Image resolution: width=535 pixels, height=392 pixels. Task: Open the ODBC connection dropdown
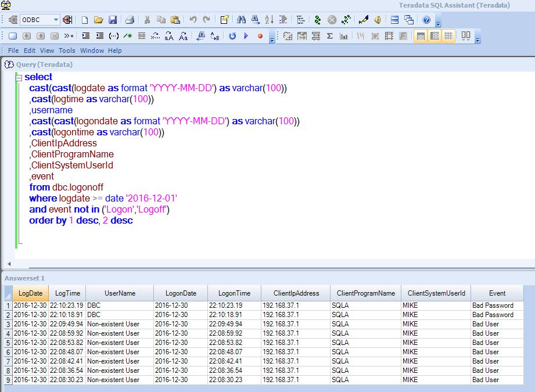click(x=56, y=19)
